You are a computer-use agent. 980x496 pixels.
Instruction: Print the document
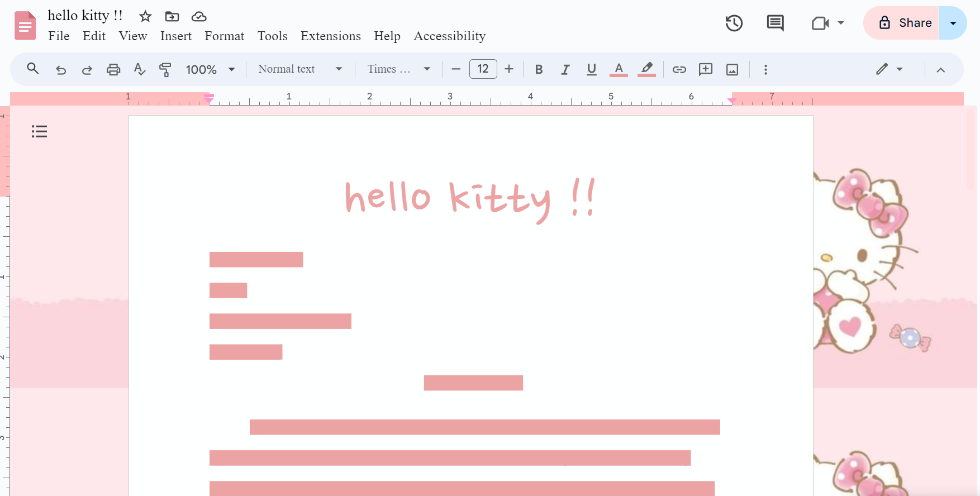[113, 69]
